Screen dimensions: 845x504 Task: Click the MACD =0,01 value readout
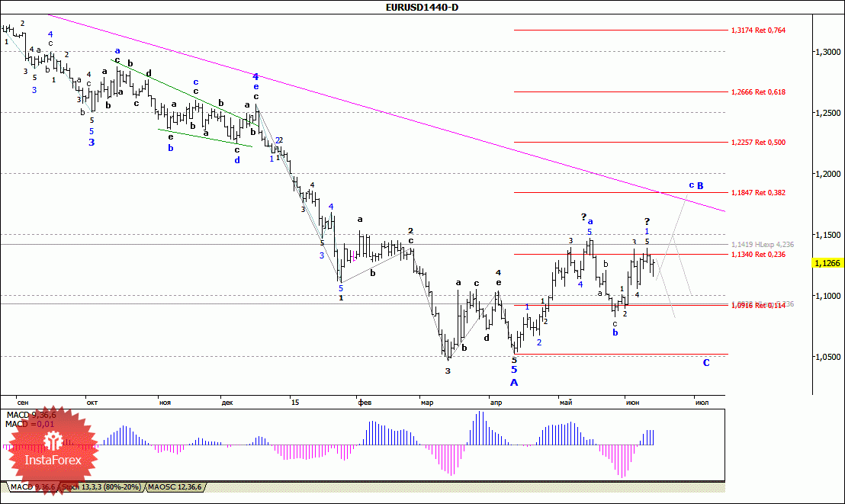(30, 424)
